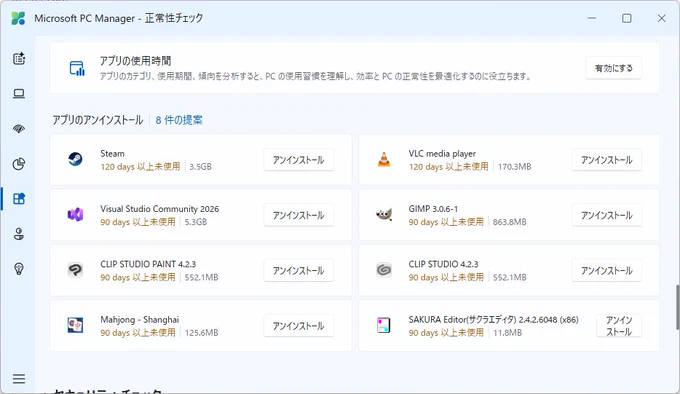Expand the hamburger menu at bottom left
Screen dimensions: 680x394
pos(19,379)
